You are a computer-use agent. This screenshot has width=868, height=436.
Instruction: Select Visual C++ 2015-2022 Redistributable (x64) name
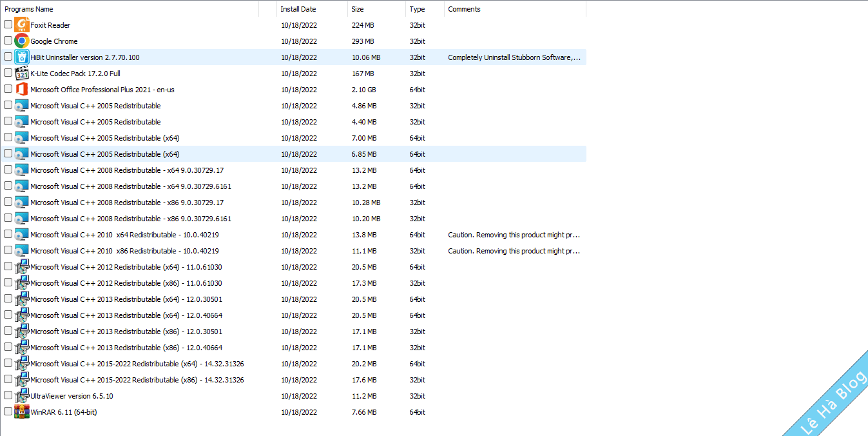pyautogui.click(x=137, y=364)
